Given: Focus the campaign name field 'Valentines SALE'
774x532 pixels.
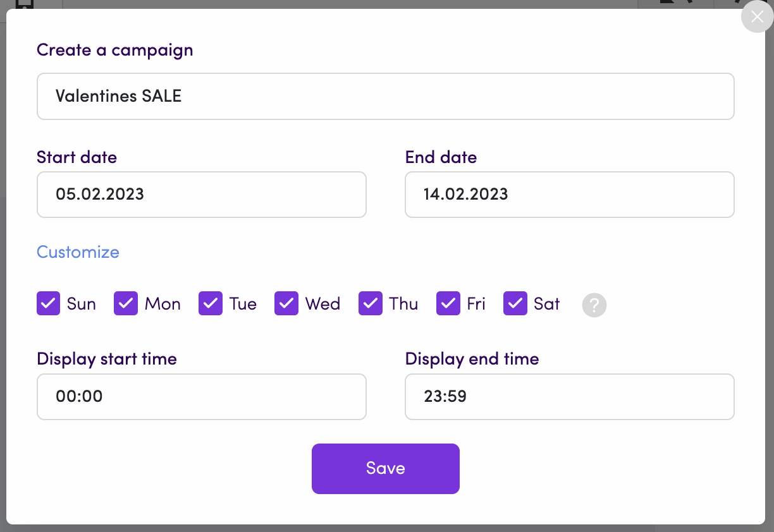Looking at the screenshot, I should point(386,96).
